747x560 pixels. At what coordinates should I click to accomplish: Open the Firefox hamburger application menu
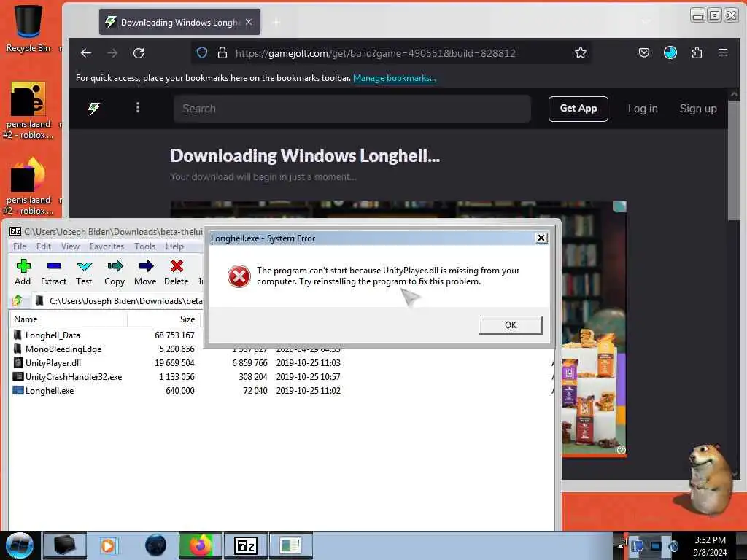coord(723,52)
